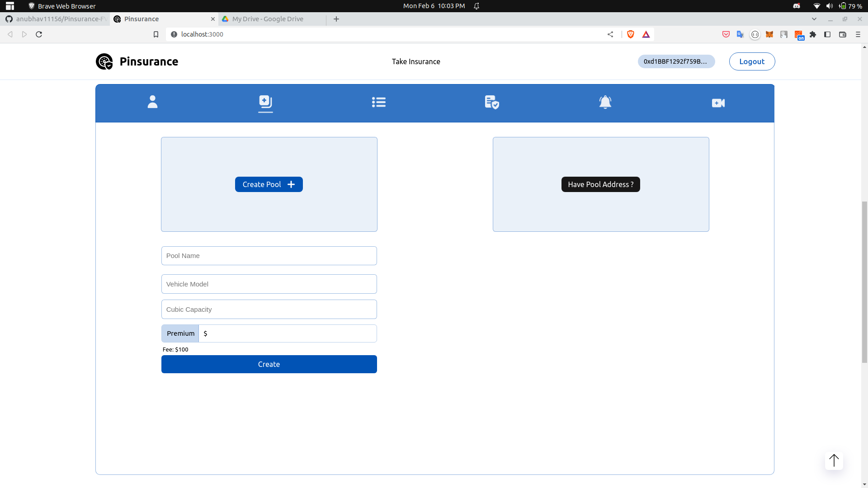Reload the page with the refresh icon
This screenshot has width=868, height=488.
tap(39, 34)
